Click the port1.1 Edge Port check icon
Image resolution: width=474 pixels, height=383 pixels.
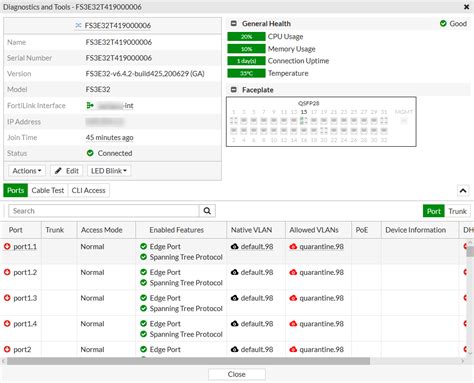(144, 246)
